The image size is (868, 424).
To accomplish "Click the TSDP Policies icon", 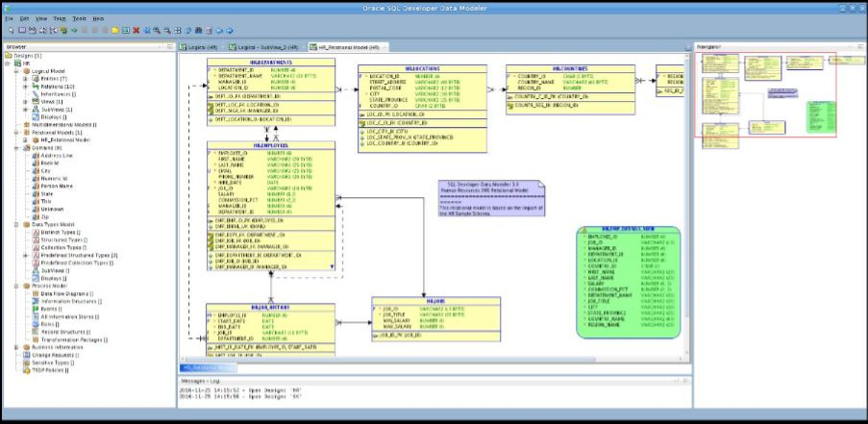I will [x=26, y=370].
